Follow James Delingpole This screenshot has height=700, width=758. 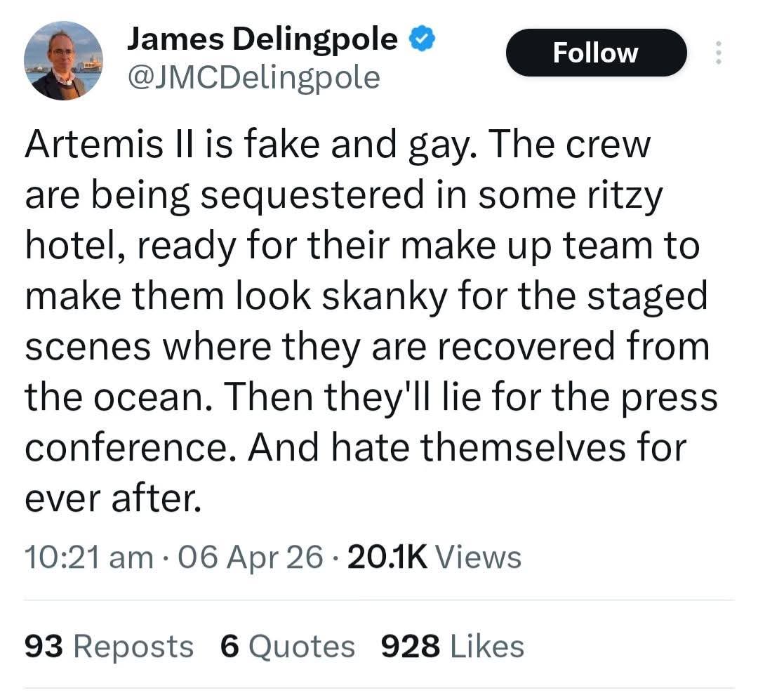tap(596, 53)
